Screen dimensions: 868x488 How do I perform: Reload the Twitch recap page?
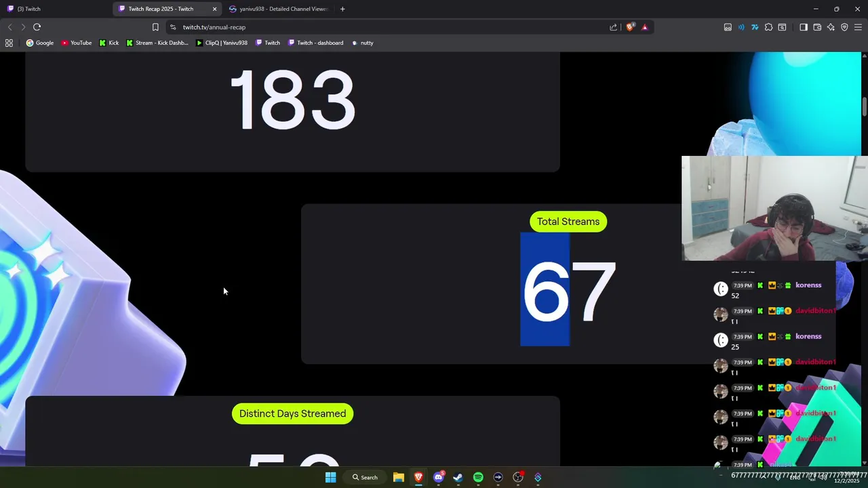click(37, 27)
